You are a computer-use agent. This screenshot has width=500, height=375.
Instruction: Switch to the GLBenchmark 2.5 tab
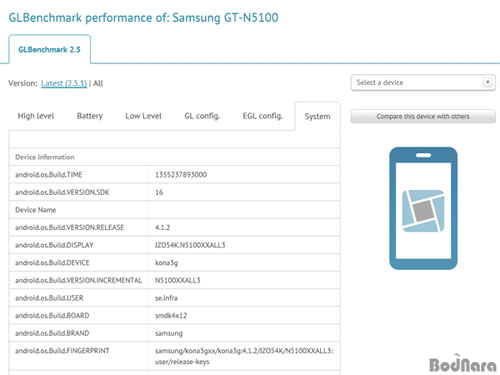coord(50,50)
